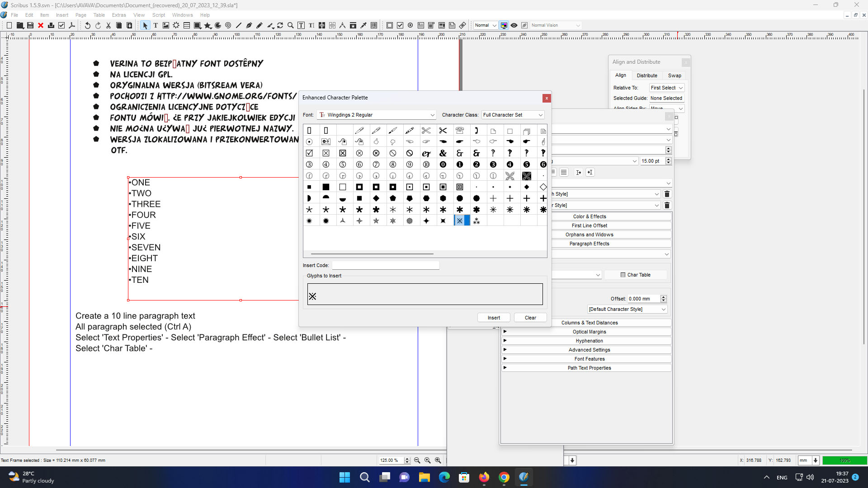Toggle edit in preview mode icon
868x488 pixels.
pos(524,26)
